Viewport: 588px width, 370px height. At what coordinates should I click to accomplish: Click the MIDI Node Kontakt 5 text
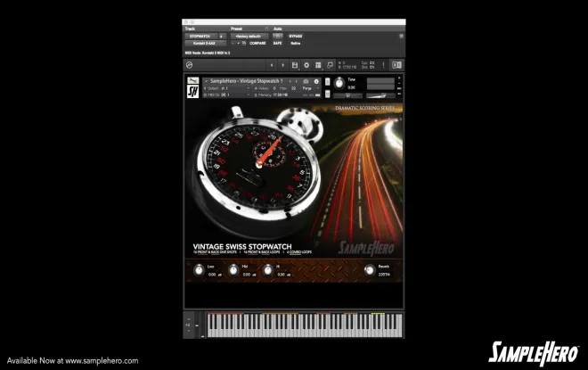click(x=208, y=53)
